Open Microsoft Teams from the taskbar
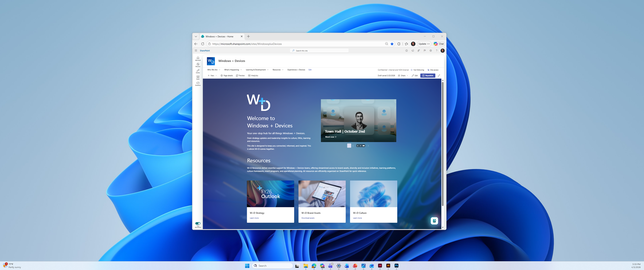 click(330, 266)
